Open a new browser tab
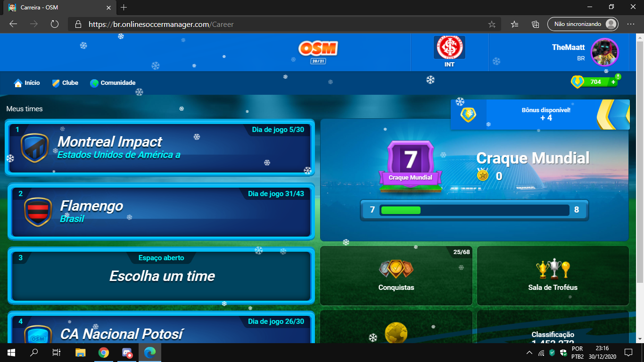 124,8
